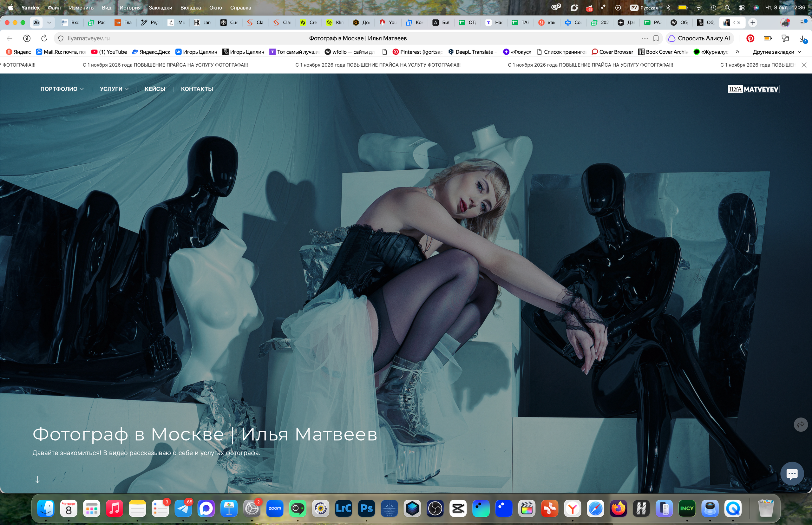Reload the page with the refresh icon

pyautogui.click(x=44, y=38)
